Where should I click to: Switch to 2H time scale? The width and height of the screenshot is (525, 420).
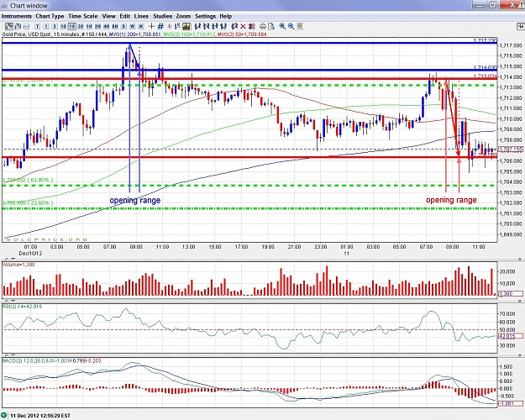97,26
